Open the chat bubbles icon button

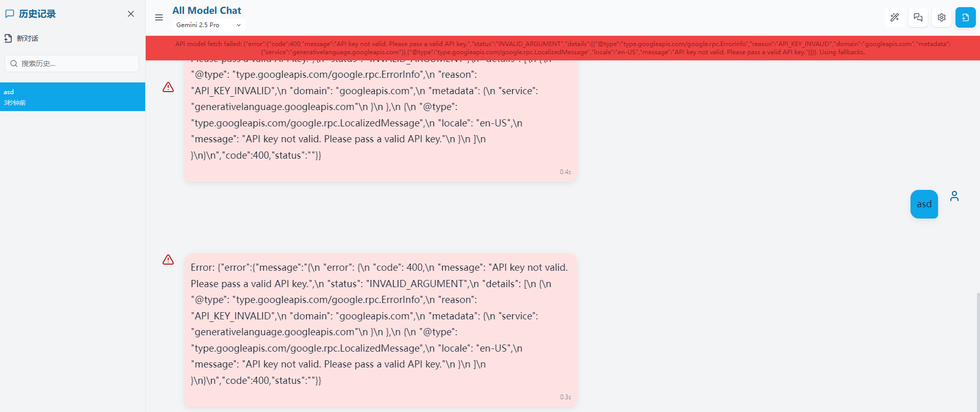coord(918,17)
